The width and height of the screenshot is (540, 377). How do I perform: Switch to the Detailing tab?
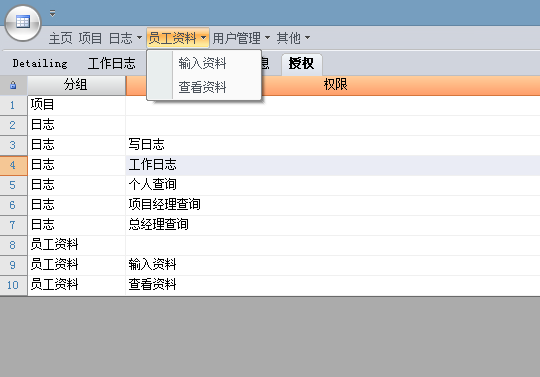pyautogui.click(x=40, y=63)
